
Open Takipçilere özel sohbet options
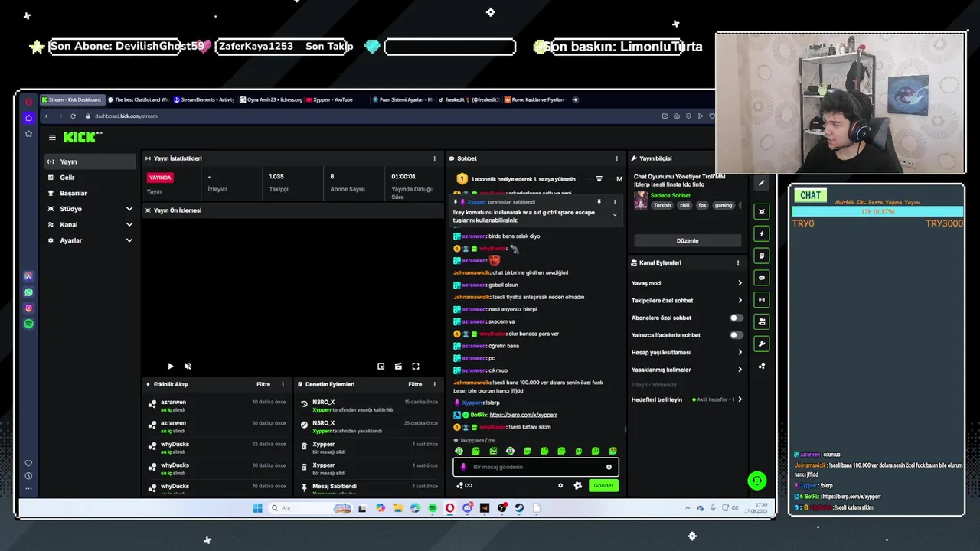[687, 301]
